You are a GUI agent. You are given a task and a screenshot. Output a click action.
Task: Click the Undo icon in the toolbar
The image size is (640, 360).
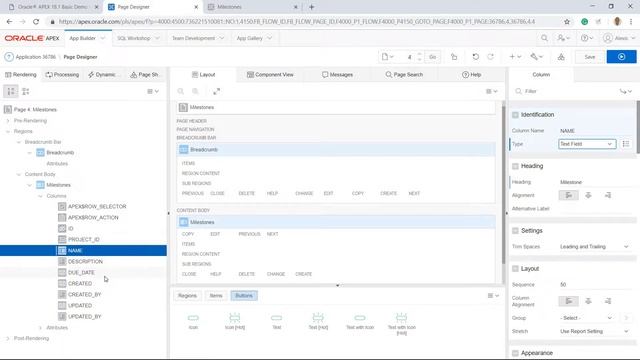pos(476,57)
